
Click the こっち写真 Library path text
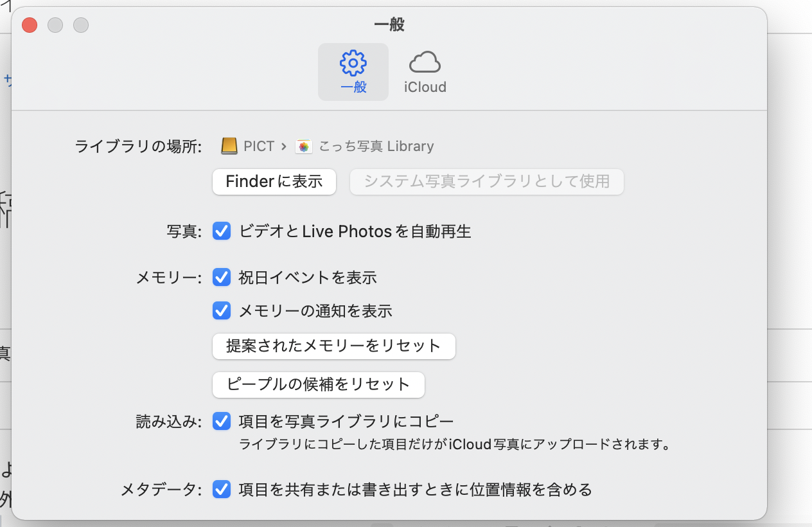tap(376, 147)
